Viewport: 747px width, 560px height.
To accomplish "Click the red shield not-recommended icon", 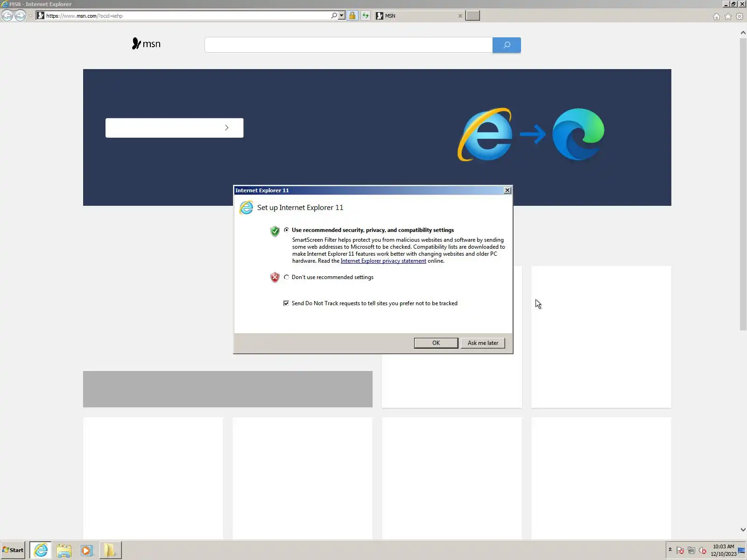I will [x=275, y=278].
